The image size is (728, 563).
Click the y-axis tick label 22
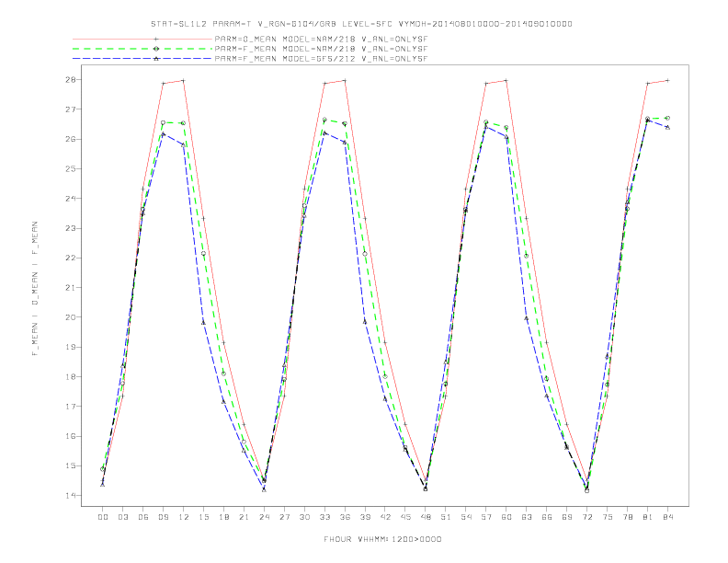point(71,258)
